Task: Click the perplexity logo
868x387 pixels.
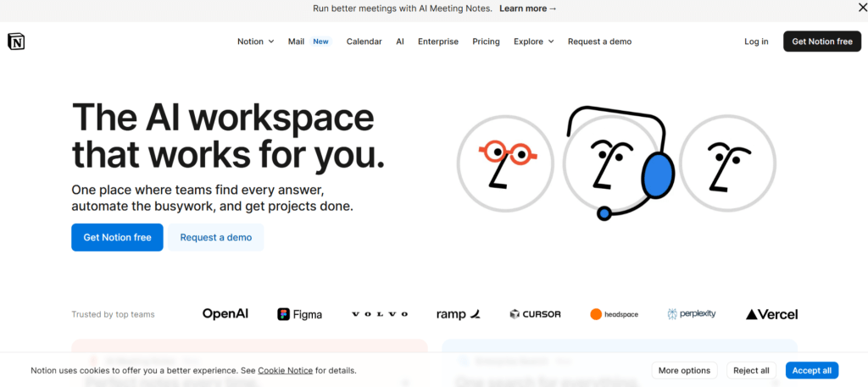Action: pyautogui.click(x=692, y=314)
